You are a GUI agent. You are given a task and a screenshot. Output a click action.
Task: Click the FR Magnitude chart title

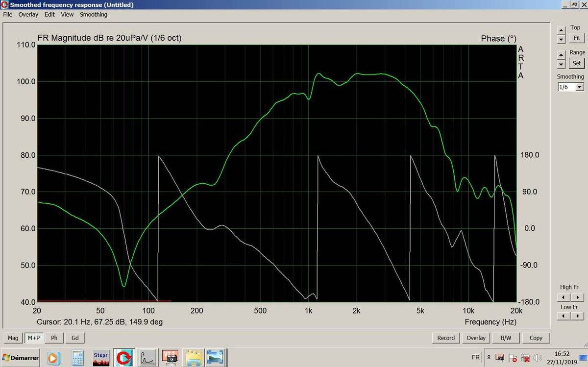[109, 38]
